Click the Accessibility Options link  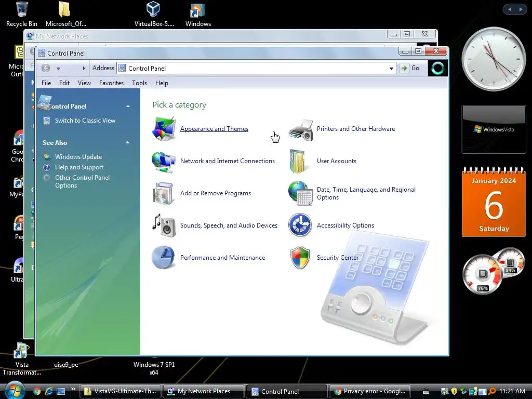(x=345, y=225)
